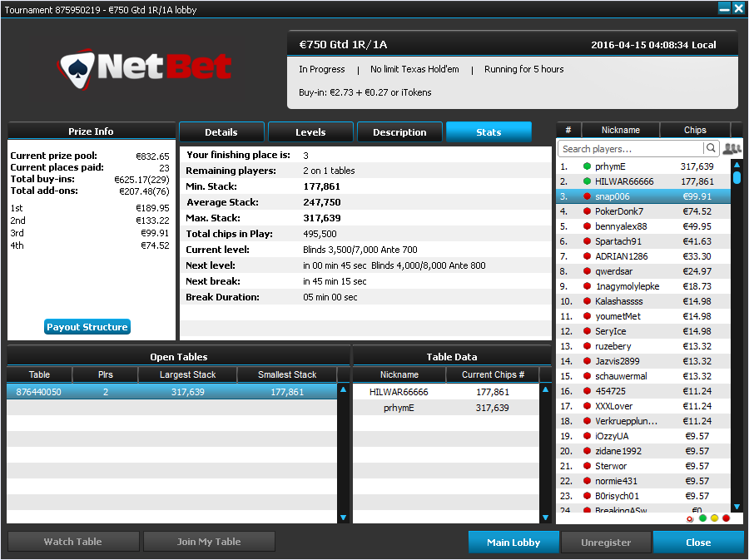The image size is (749, 560).
Task: Click the Open Tables scroll-up arrow
Action: pyautogui.click(x=343, y=389)
